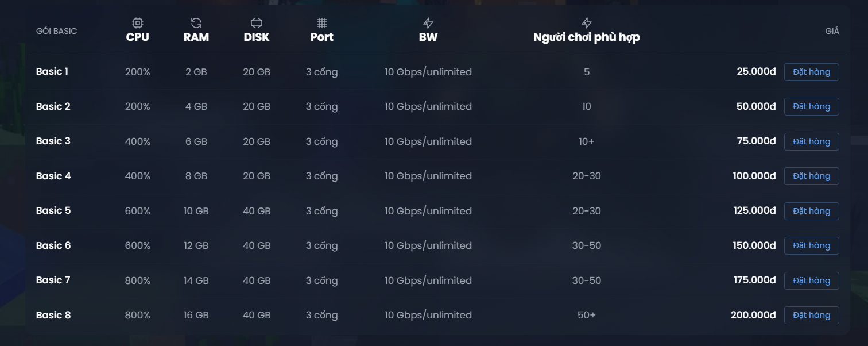The image size is (868, 346).
Task: Order the Basic 5 hosting plan
Action: click(811, 211)
